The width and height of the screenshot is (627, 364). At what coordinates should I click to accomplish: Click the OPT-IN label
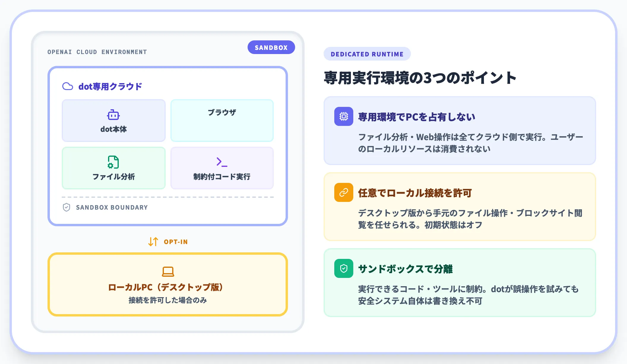[176, 242]
